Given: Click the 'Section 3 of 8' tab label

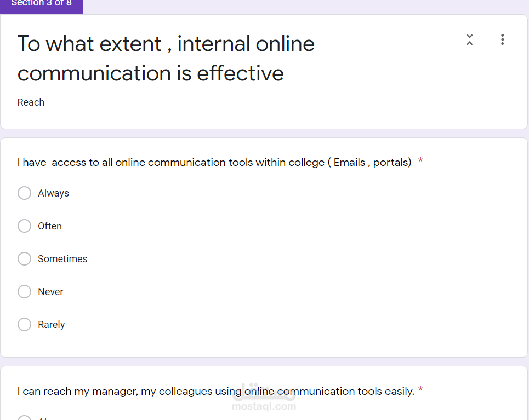Looking at the screenshot, I should 41,4.
